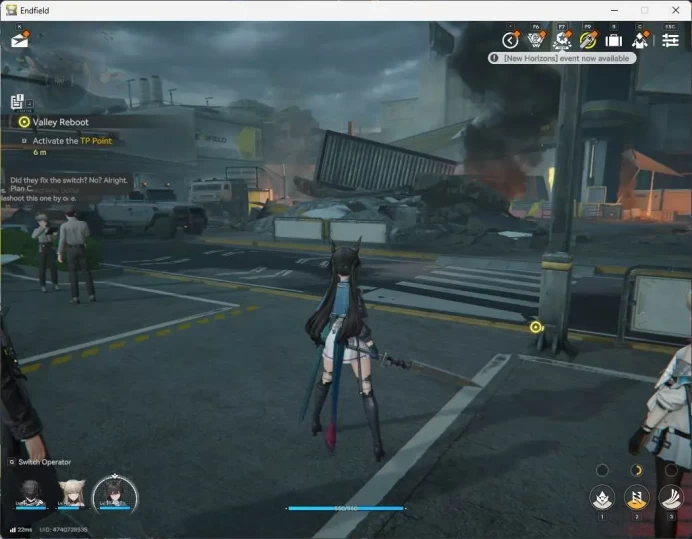Click the UID number text

63,529
